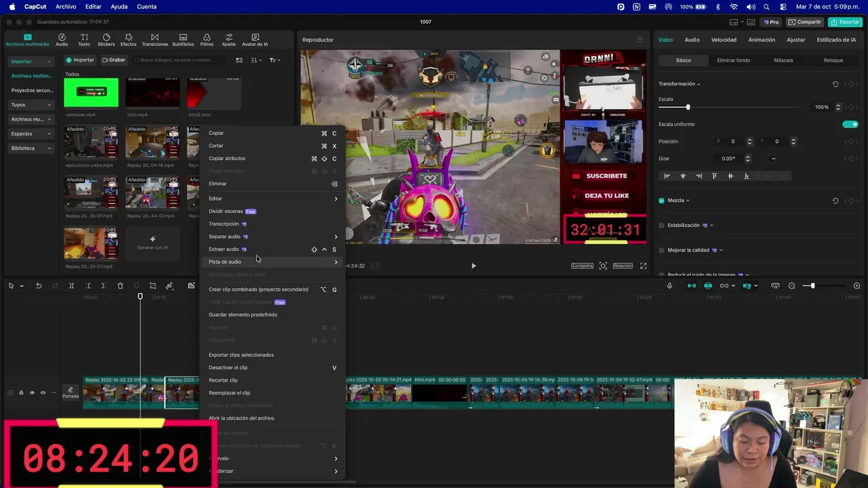
Task: Select the campana.mp4 thumbnail
Action: point(91,93)
